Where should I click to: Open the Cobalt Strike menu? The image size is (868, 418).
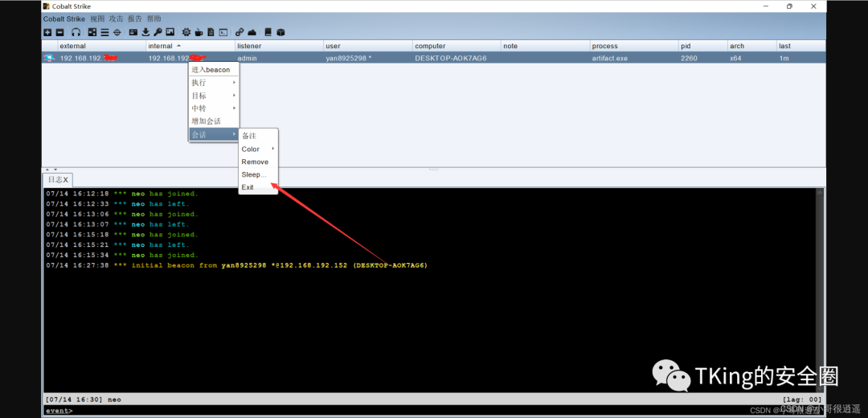tap(64, 18)
